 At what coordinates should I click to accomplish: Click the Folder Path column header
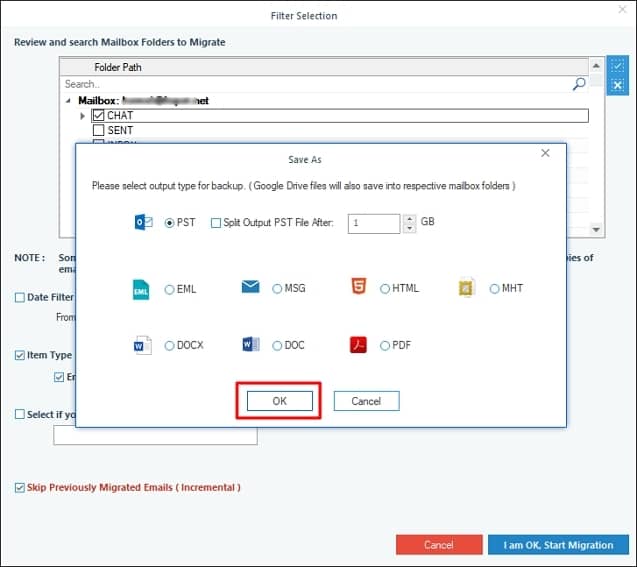click(324, 67)
